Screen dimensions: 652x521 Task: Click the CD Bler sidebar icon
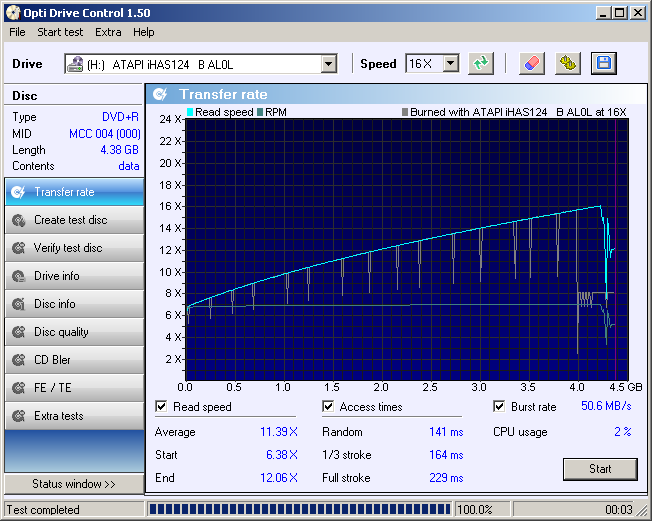pos(18,360)
